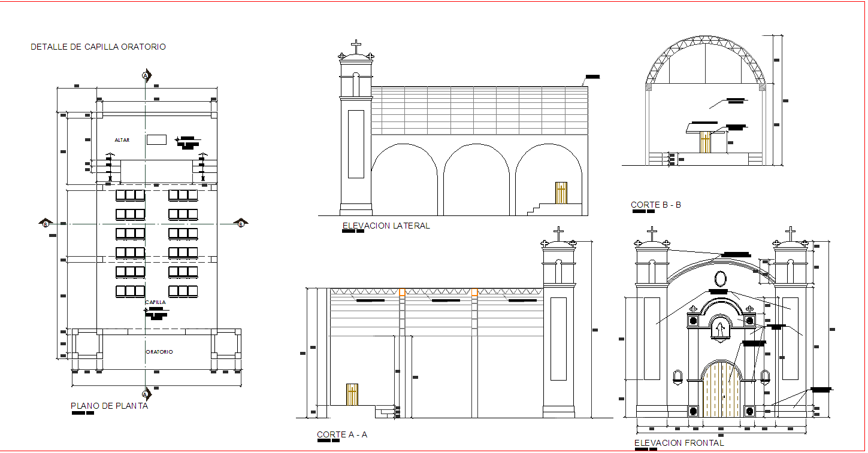Click a pew block in the floor plan
868x453 pixels.
click(x=129, y=212)
